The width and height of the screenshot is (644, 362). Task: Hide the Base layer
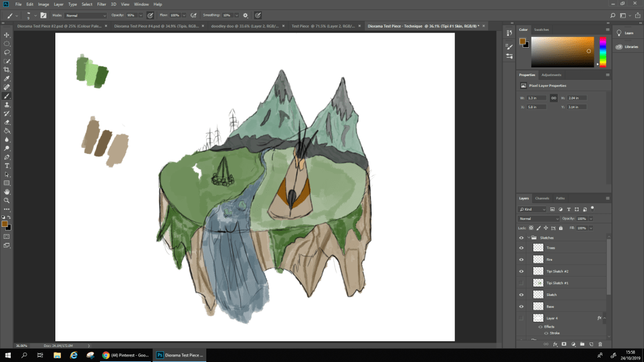point(521,307)
